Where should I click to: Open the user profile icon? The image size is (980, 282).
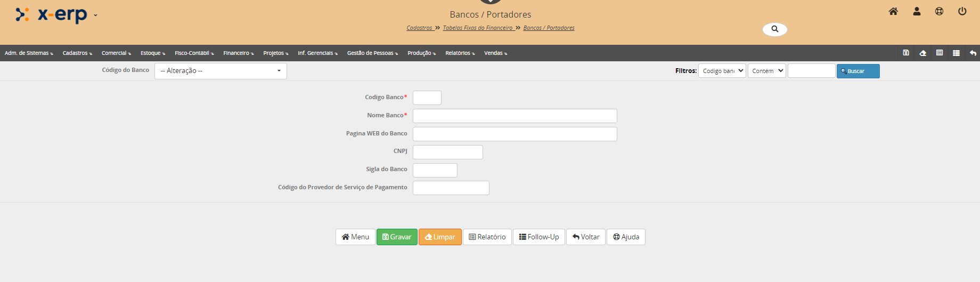(x=917, y=11)
